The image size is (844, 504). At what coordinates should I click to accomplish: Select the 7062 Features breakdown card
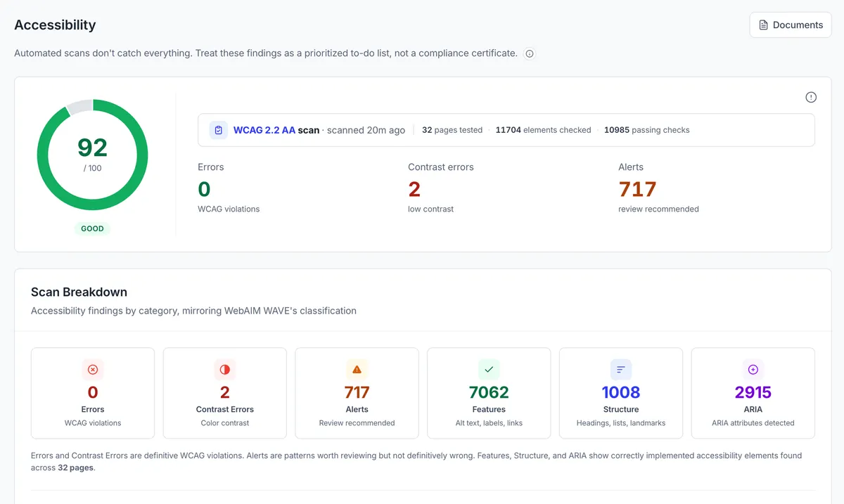coord(489,393)
